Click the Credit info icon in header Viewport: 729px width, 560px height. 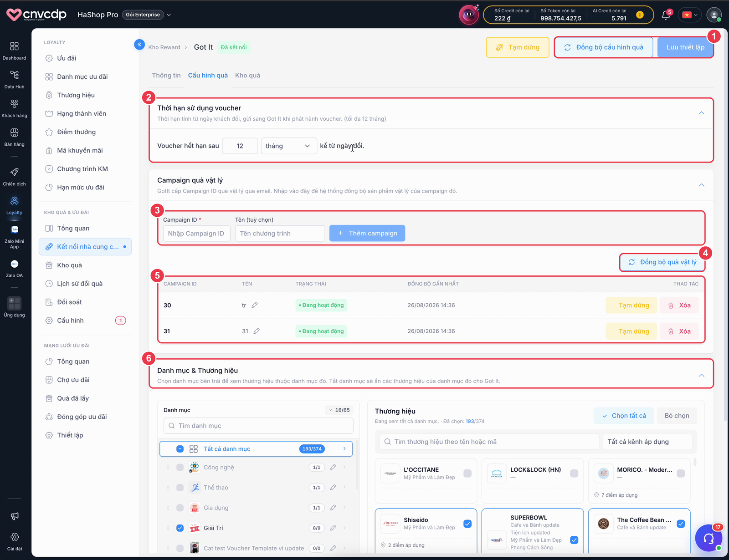tap(640, 15)
